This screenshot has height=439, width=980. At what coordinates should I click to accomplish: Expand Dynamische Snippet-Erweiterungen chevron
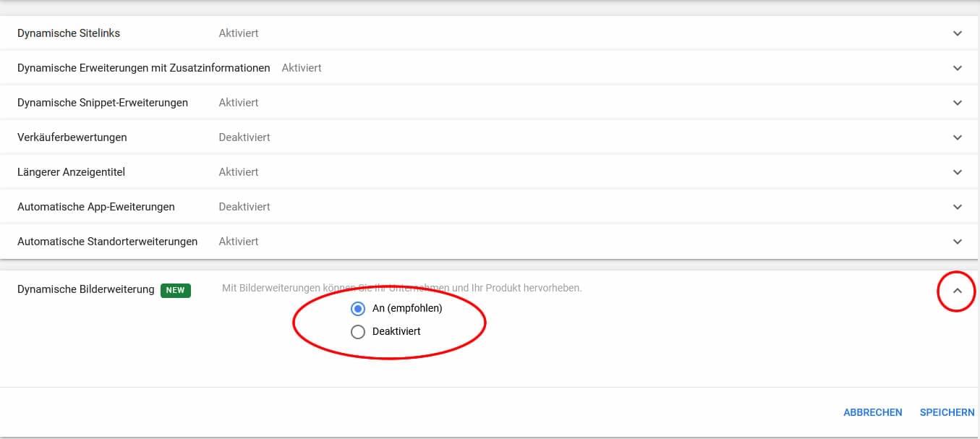[958, 103]
